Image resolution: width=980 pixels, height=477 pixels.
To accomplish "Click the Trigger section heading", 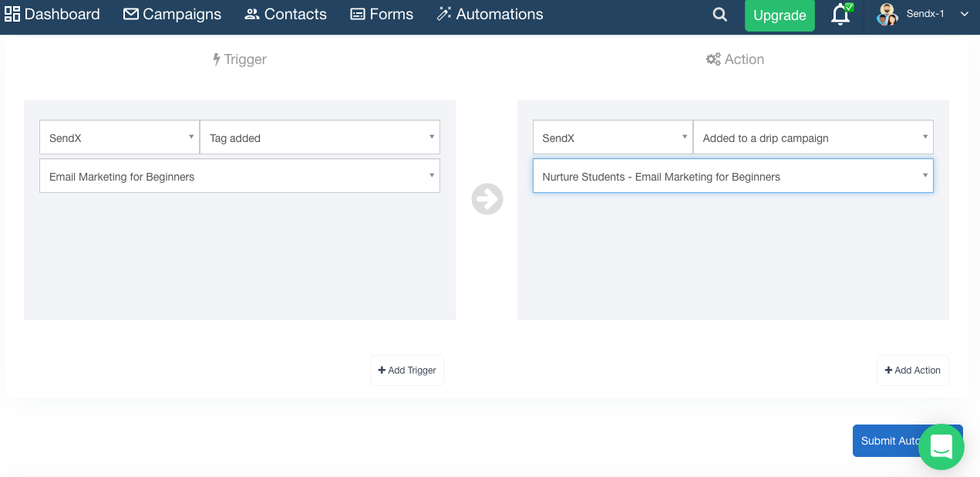I will [240, 59].
